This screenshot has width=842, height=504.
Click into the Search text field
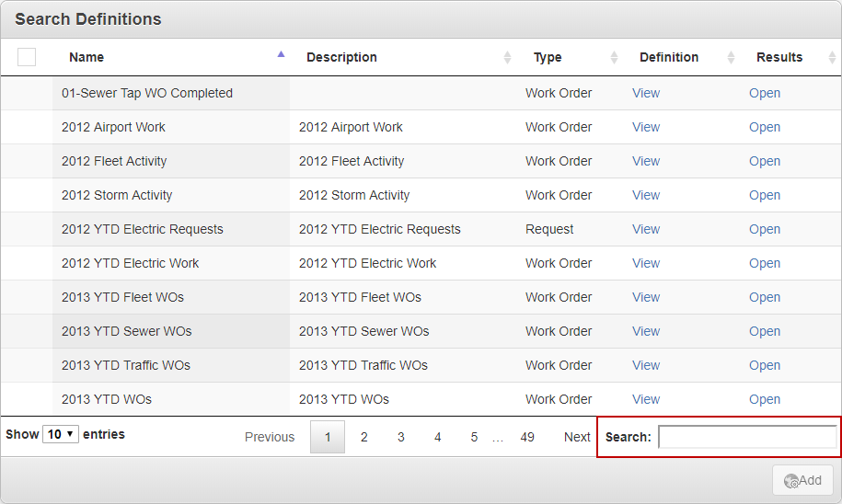point(746,437)
